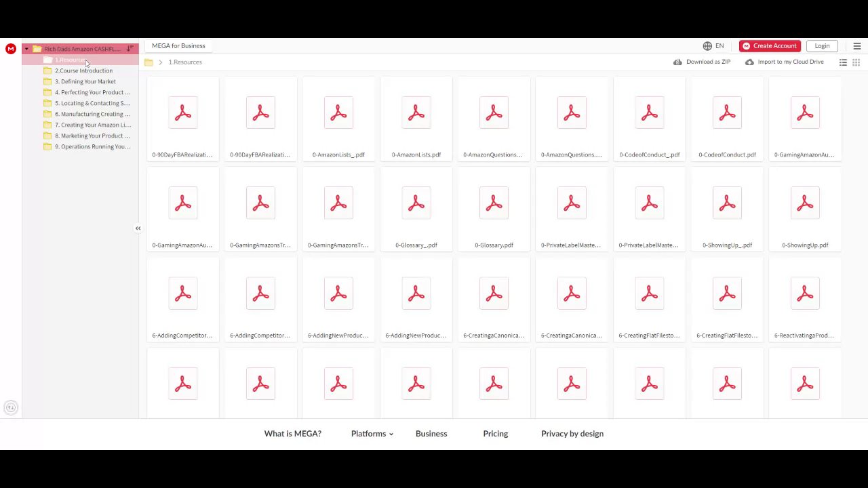Click the red MEGA logo icon
The height and width of the screenshot is (488, 868).
click(10, 48)
